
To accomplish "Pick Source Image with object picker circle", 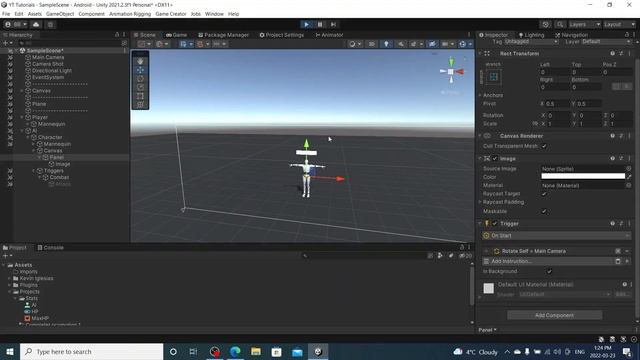I will 629,168.
